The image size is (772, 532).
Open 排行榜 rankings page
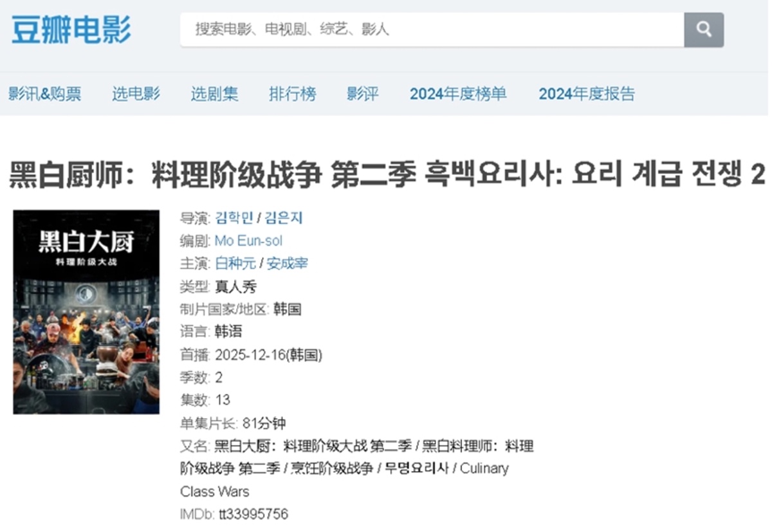coord(293,94)
